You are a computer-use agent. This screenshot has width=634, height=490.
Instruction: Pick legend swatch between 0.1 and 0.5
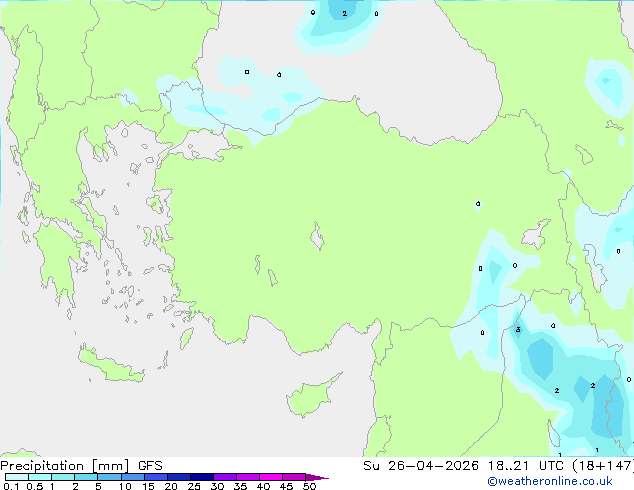tap(17, 477)
